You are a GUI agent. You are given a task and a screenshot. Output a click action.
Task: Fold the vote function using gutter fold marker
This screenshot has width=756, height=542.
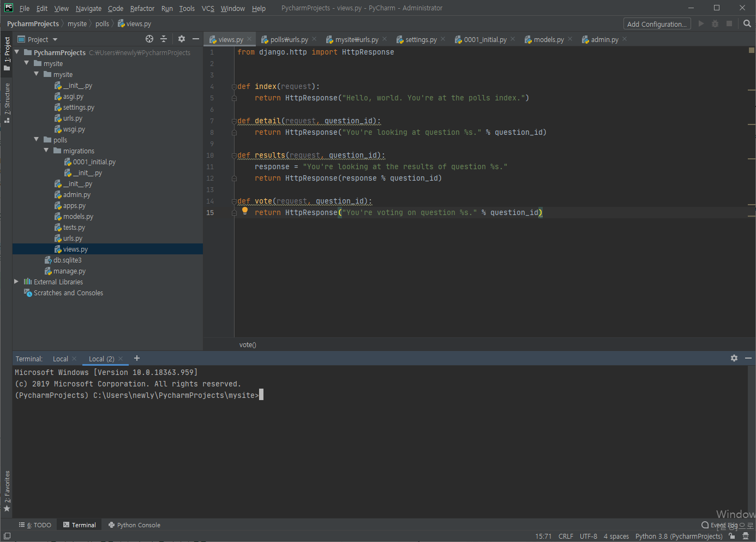point(234,201)
